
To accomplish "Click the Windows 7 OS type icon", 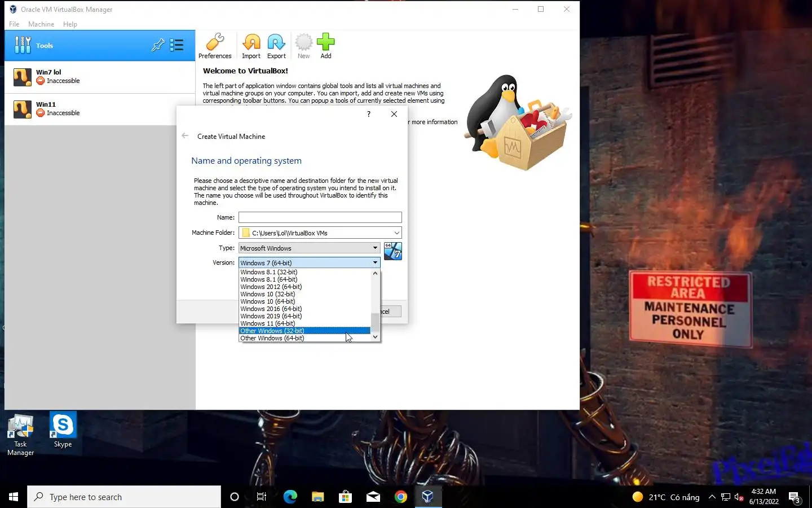I will [x=393, y=251].
